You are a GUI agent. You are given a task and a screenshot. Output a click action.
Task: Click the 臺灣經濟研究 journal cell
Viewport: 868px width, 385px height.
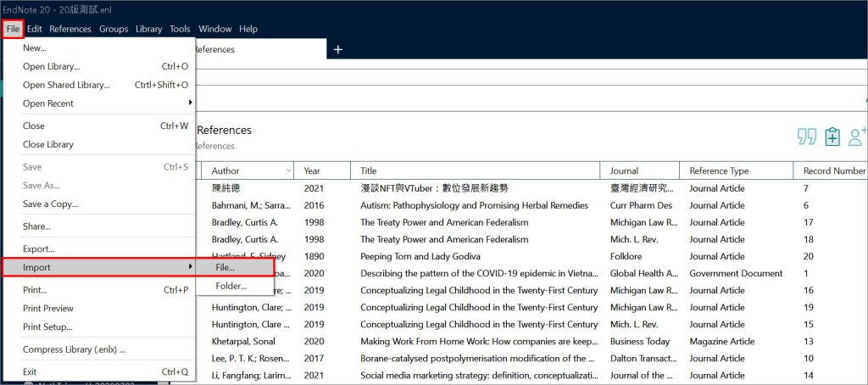(642, 188)
